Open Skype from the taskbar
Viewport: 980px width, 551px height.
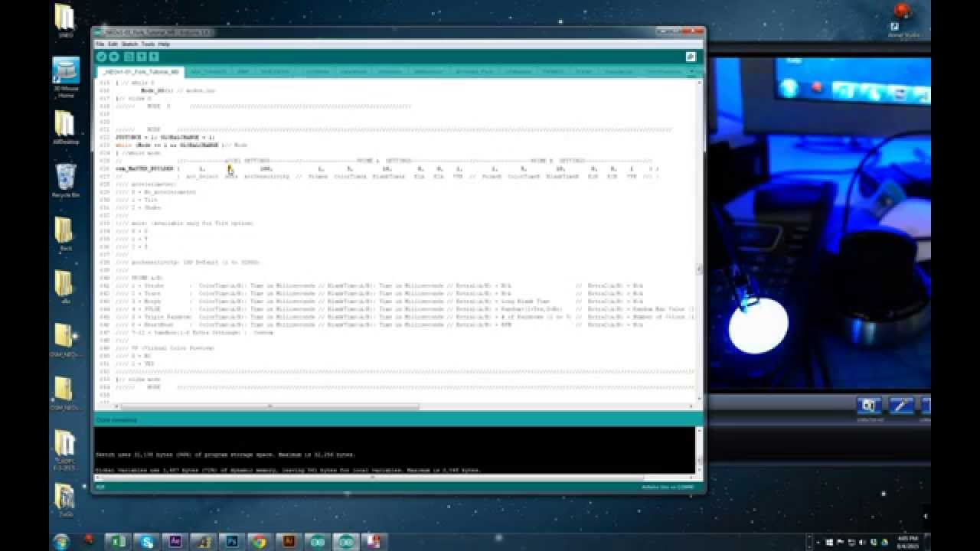pos(146,541)
